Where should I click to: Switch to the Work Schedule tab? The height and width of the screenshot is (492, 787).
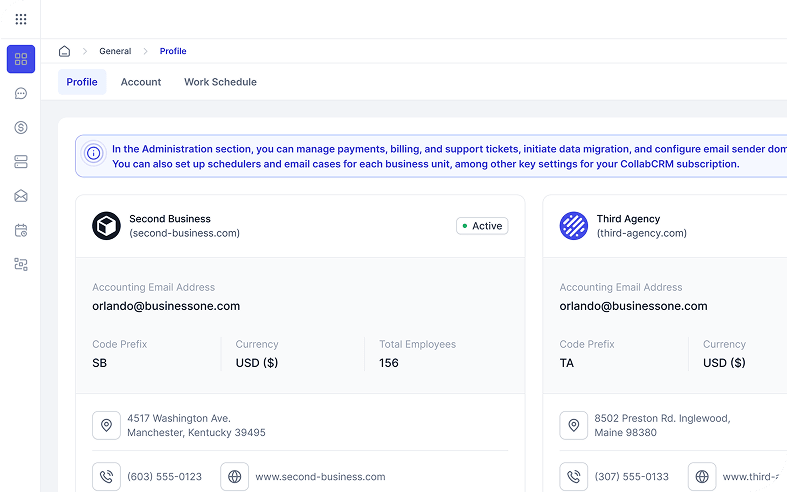pos(220,82)
